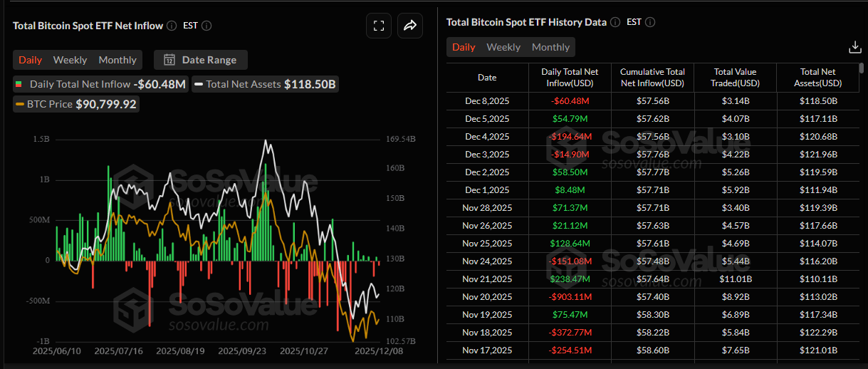
Task: Click the $8.48M inflow value
Action: point(570,190)
